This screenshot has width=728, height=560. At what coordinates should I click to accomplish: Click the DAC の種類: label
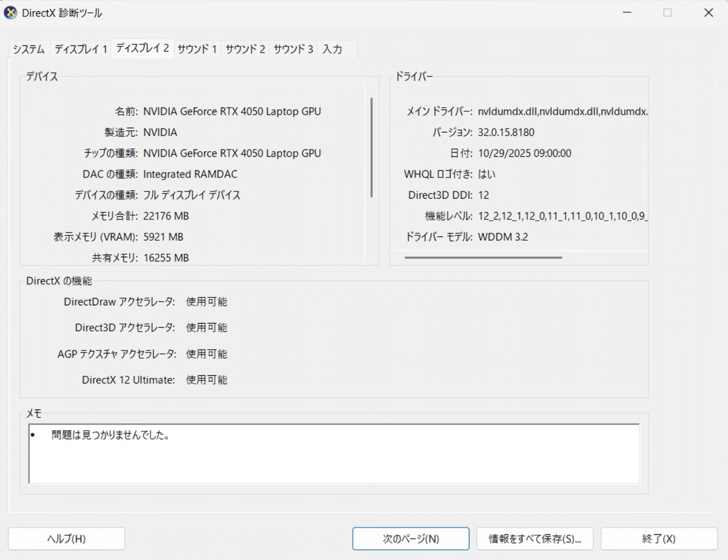[x=110, y=174]
